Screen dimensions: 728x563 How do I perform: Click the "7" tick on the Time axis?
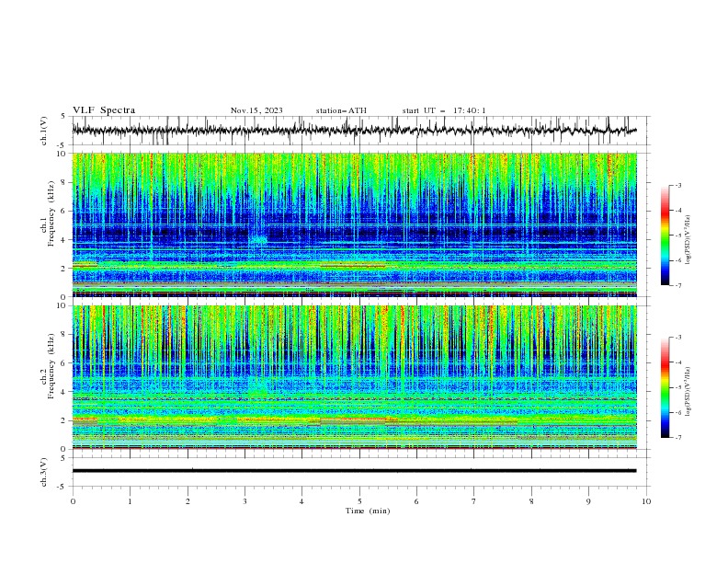473,501
